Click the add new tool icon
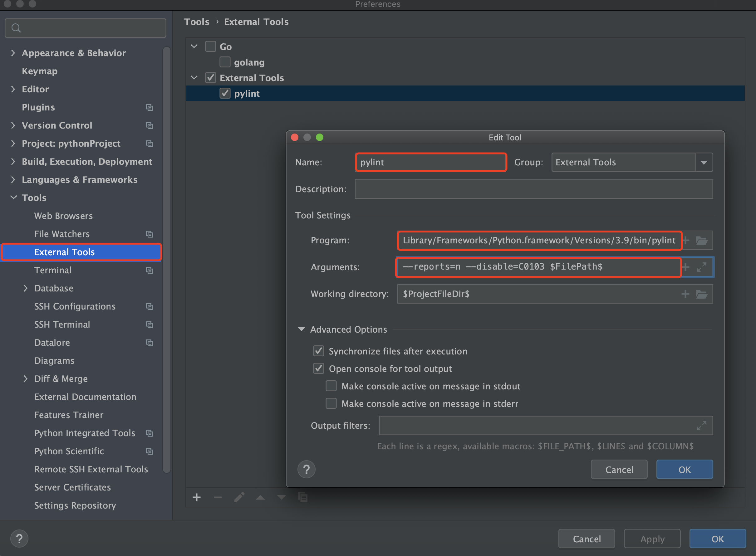 coord(197,497)
